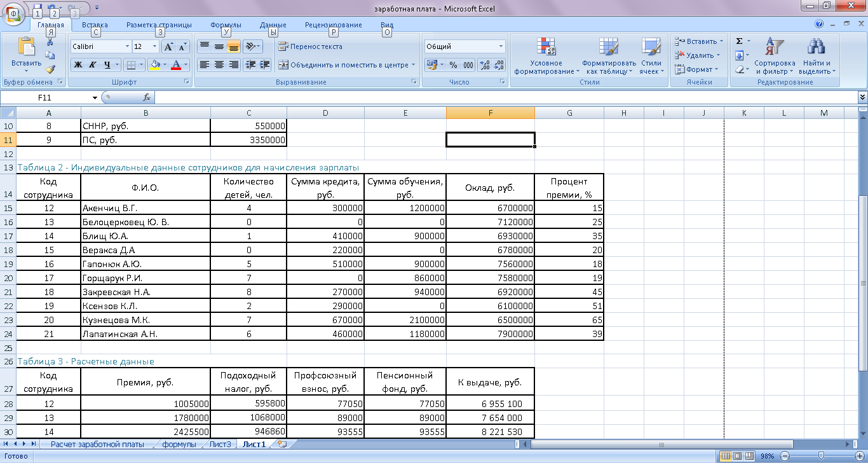868x463 pixels.
Task: Open the font size 12 dropdown
Action: (x=154, y=46)
